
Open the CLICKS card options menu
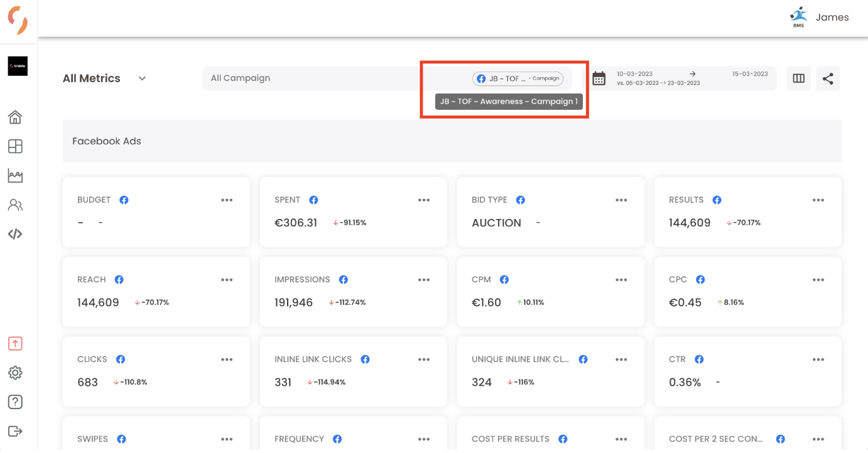pos(227,360)
